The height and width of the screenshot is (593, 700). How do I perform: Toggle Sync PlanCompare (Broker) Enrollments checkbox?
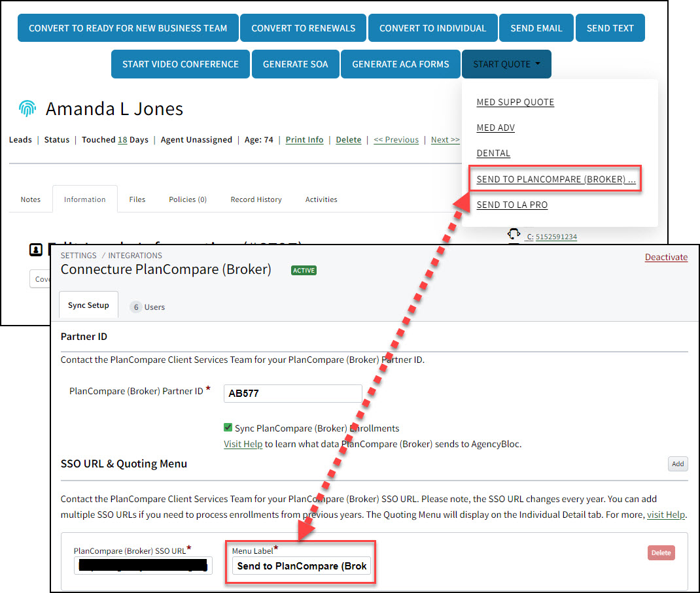tap(228, 428)
